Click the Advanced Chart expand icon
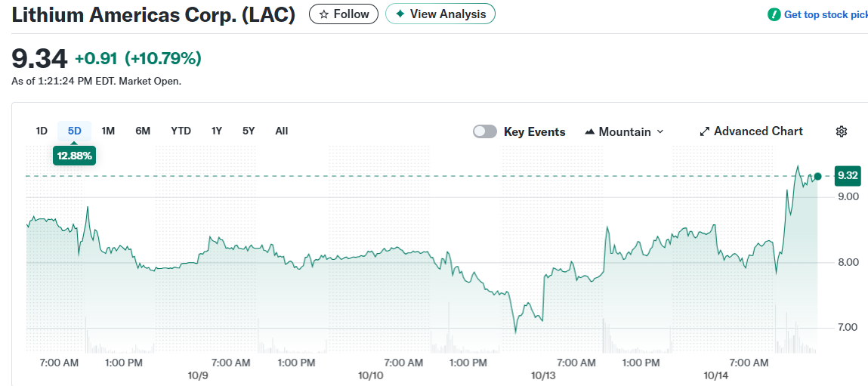 click(x=705, y=131)
